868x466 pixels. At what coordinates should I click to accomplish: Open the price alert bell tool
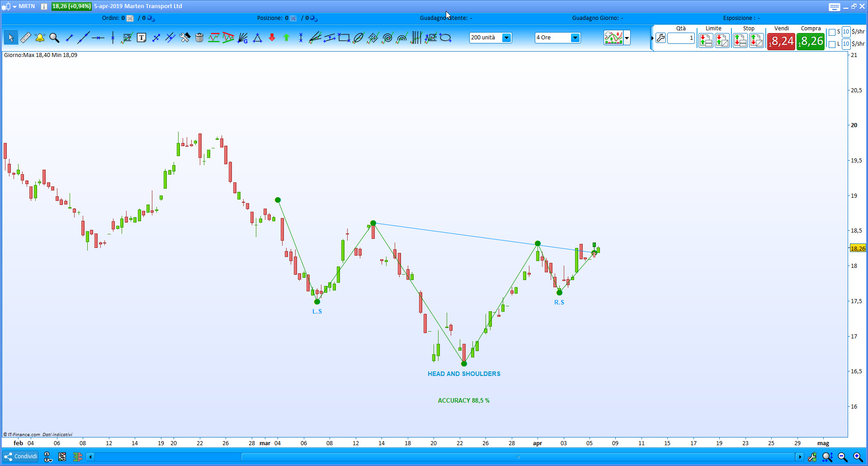(40, 38)
